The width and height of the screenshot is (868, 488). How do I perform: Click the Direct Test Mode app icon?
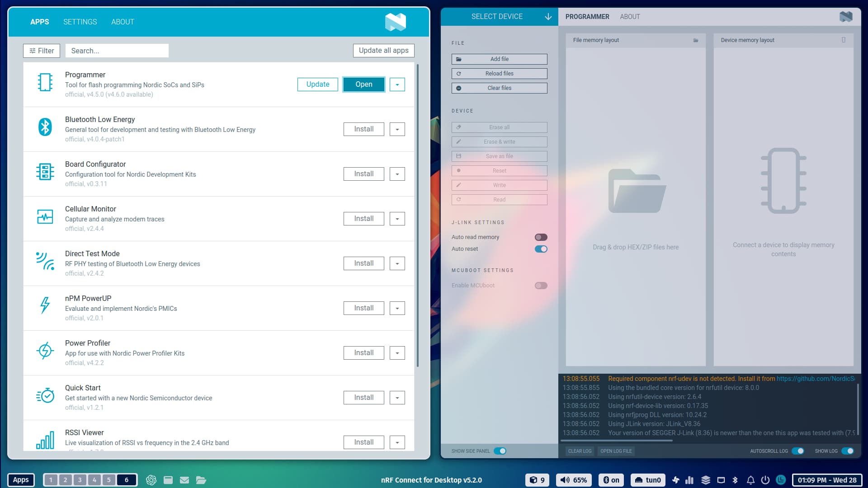coord(45,261)
